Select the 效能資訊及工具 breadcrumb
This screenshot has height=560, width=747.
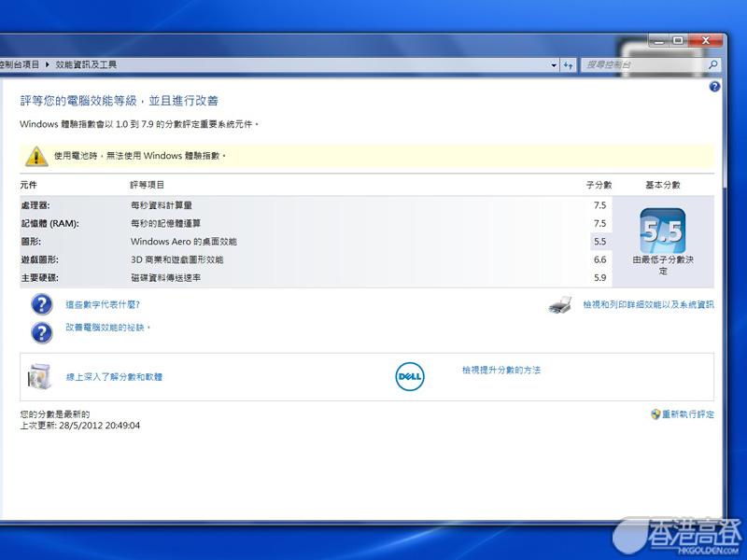[86, 65]
